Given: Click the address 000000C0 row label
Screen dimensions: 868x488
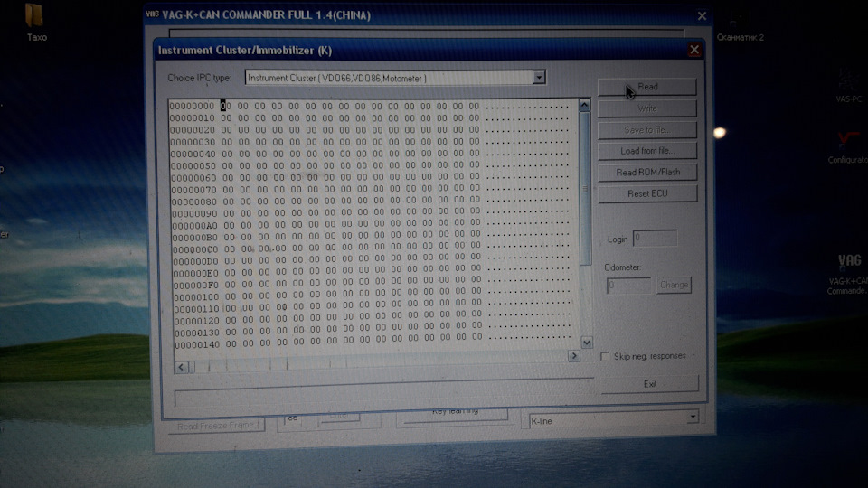Looking at the screenshot, I should tap(195, 249).
